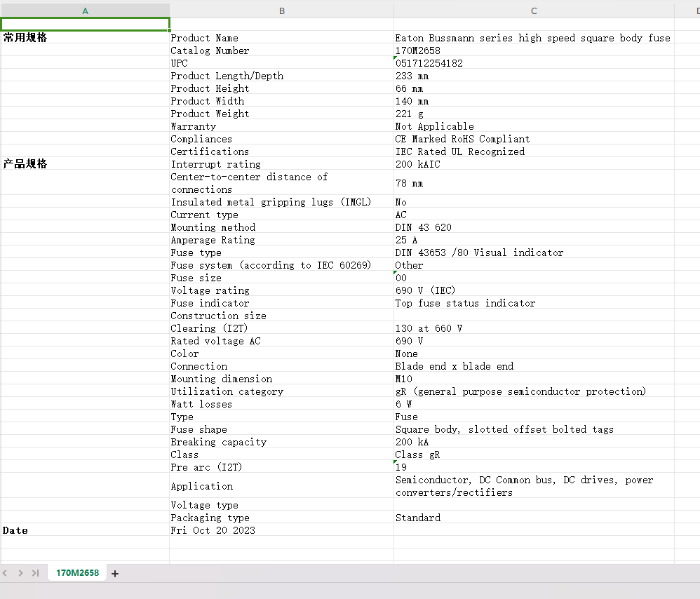Open the 170M2658 sheet tab

[x=77, y=572]
